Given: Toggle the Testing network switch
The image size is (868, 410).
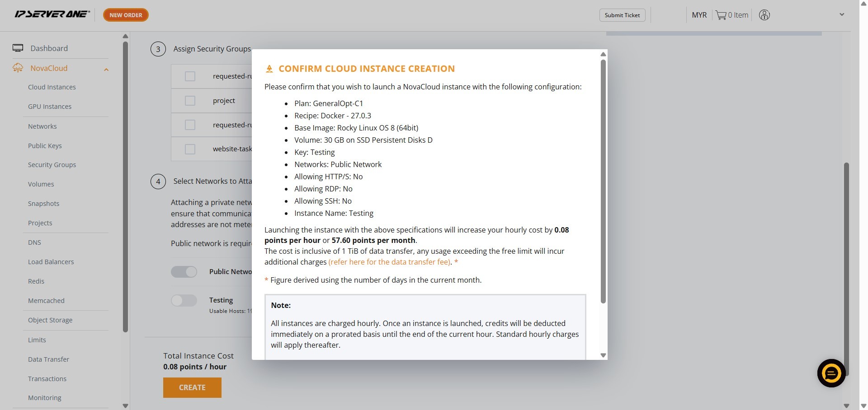Looking at the screenshot, I should [184, 300].
